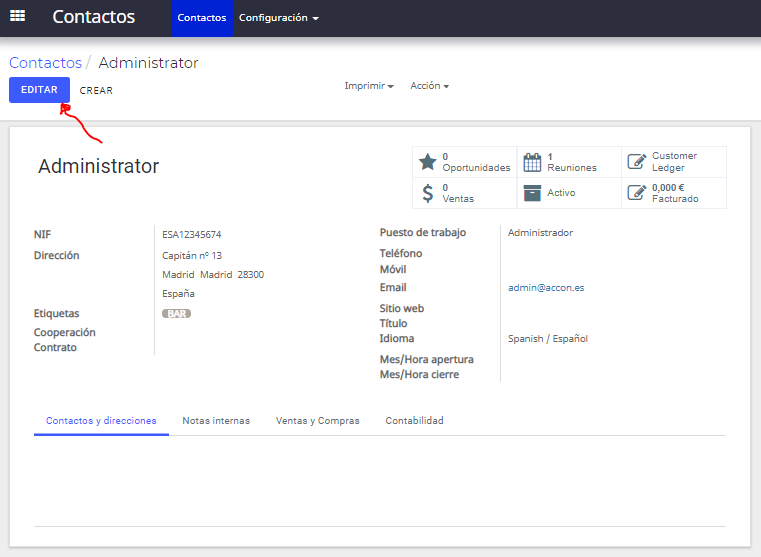The width and height of the screenshot is (761, 557).
Task: Open the Configuración dropdown menu
Action: point(279,18)
